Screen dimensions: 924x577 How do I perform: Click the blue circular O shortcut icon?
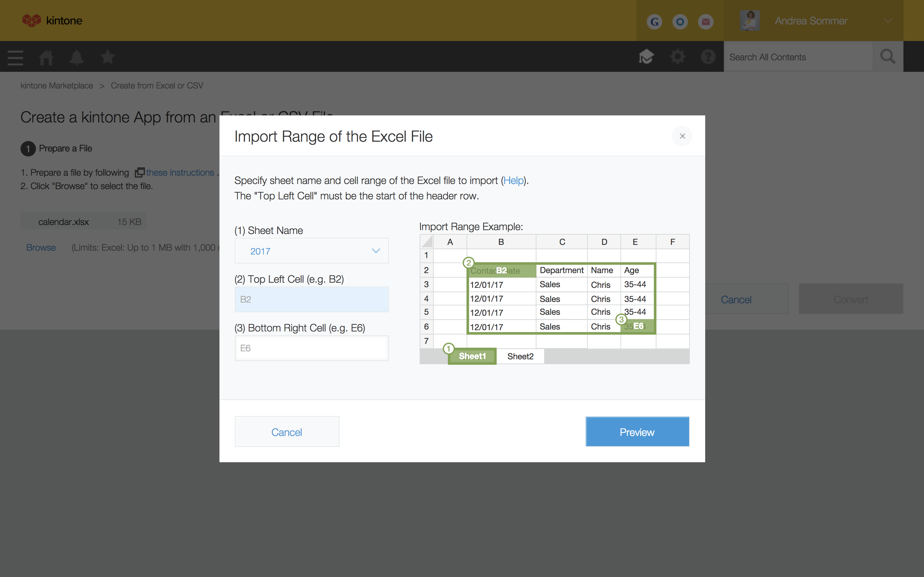(x=680, y=21)
